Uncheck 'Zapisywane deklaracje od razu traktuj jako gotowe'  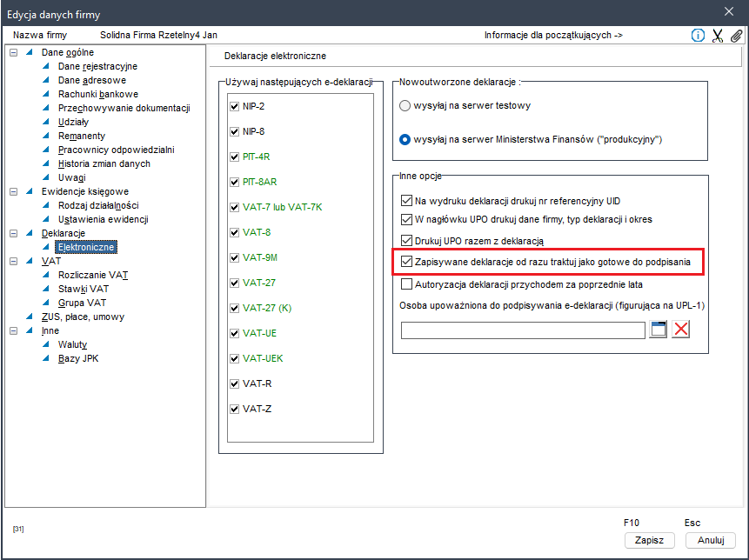406,262
